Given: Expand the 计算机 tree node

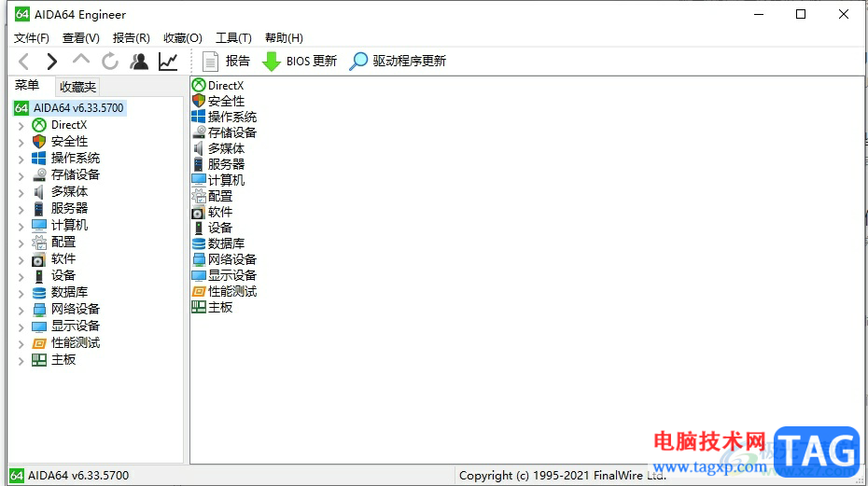Looking at the screenshot, I should point(21,227).
